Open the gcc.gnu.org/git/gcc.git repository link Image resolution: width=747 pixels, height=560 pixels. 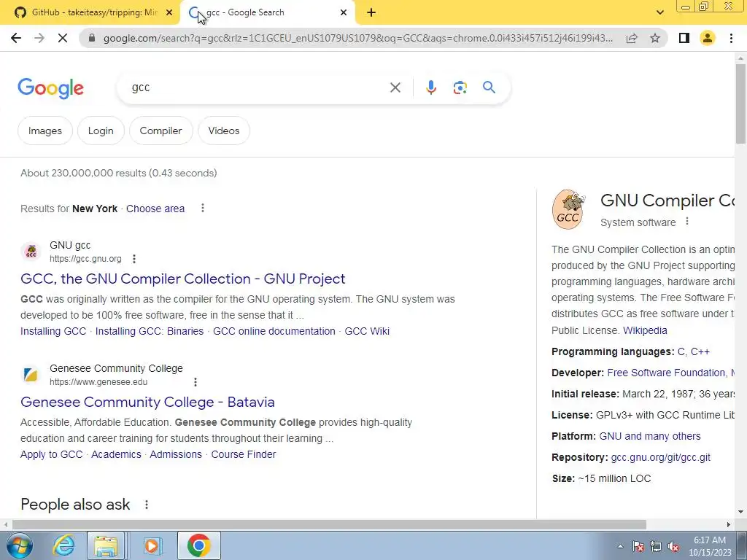(661, 458)
